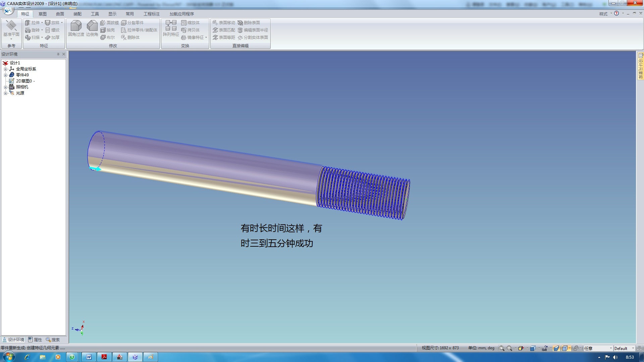Select the 设计1 root tree item
The width and height of the screenshot is (644, 362).
point(12,63)
